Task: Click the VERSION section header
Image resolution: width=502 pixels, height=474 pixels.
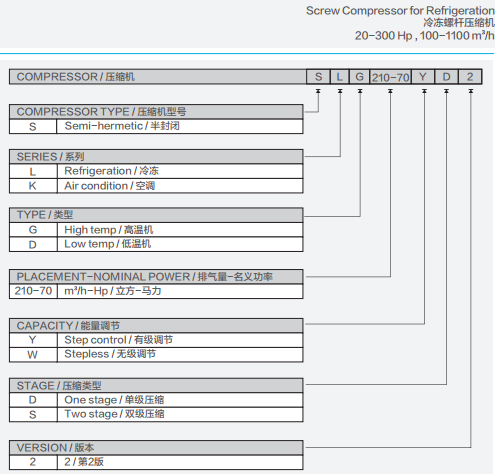Action: click(156, 448)
